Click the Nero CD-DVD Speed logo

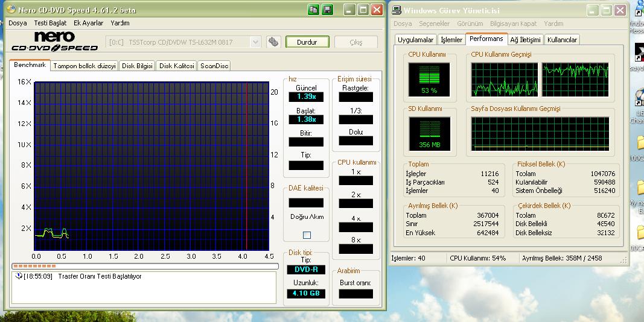(54, 42)
